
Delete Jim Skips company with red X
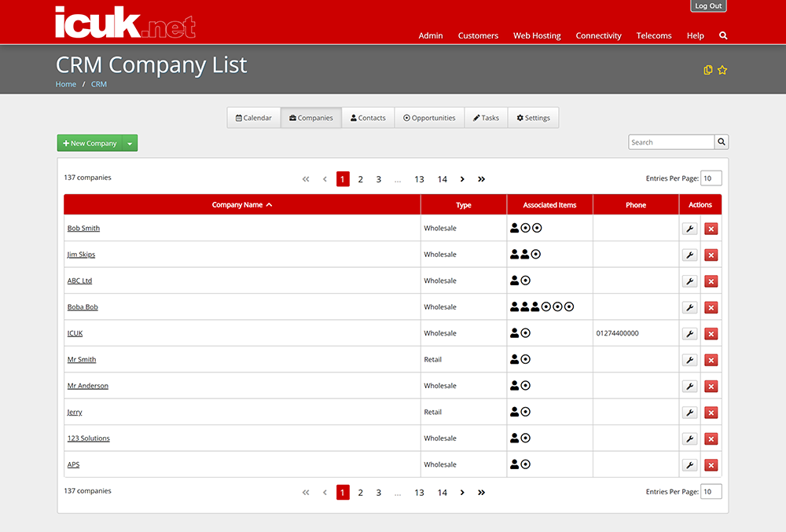[x=711, y=255]
